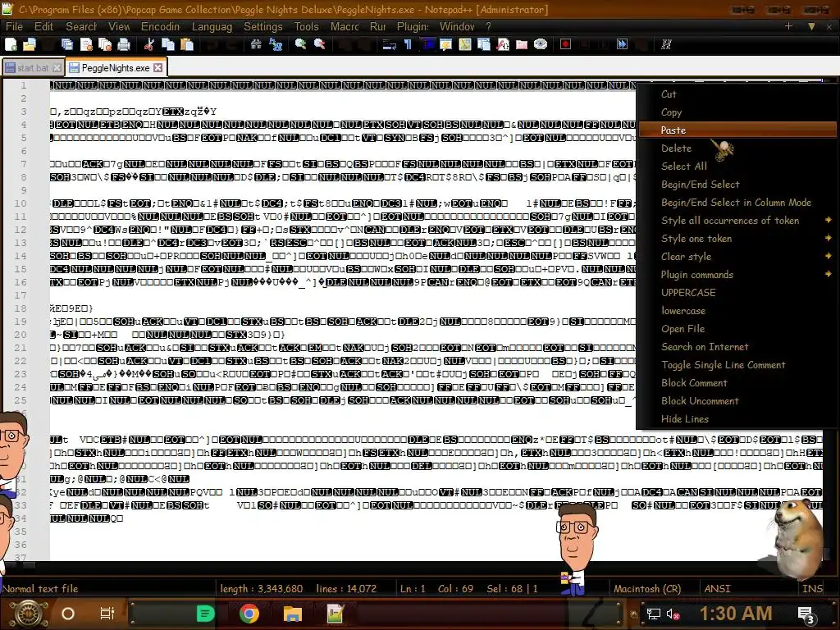
Task: Expand Style one token submenu arrow
Action: (829, 238)
